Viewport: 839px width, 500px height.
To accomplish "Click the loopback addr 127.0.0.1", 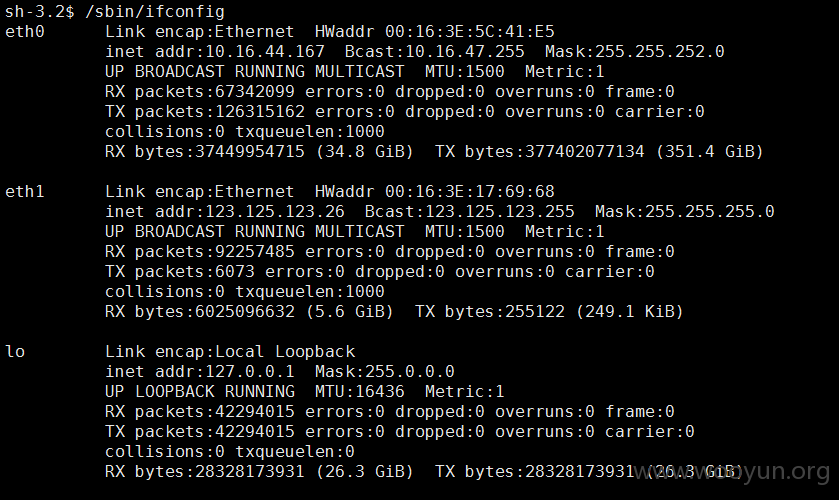I will pyautogui.click(x=200, y=372).
